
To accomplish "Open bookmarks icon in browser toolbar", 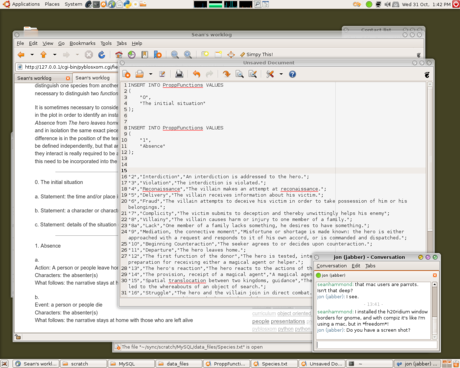I will (x=144, y=55).
